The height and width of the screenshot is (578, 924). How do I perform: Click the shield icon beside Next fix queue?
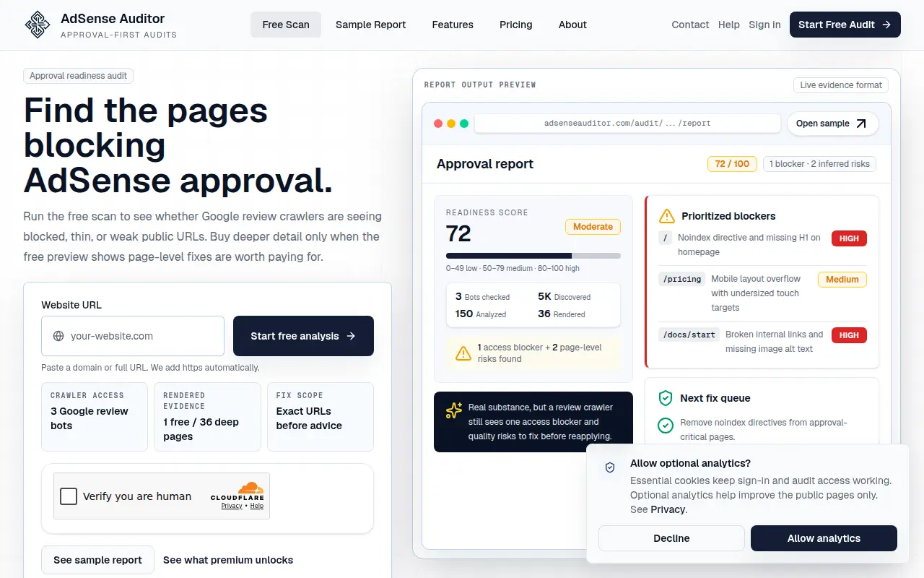point(666,398)
